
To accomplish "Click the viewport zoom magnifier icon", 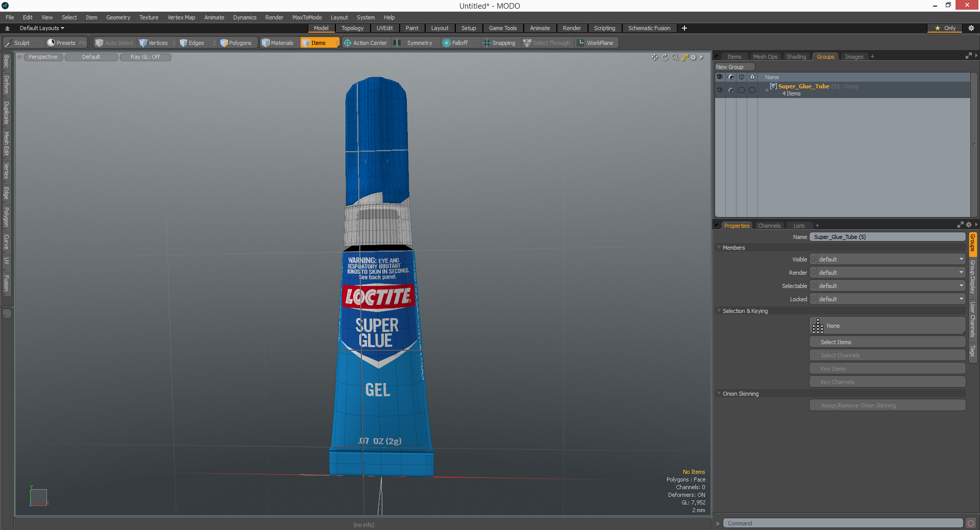I will click(x=675, y=57).
